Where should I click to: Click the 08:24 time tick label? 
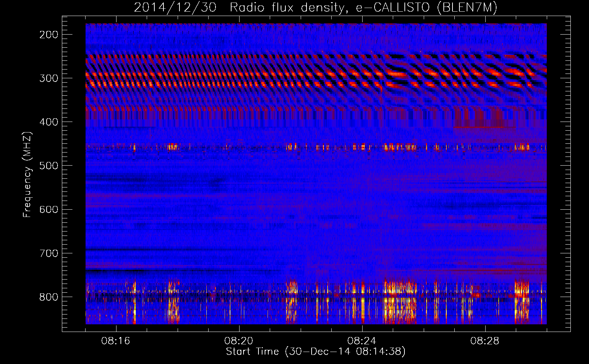click(x=362, y=341)
